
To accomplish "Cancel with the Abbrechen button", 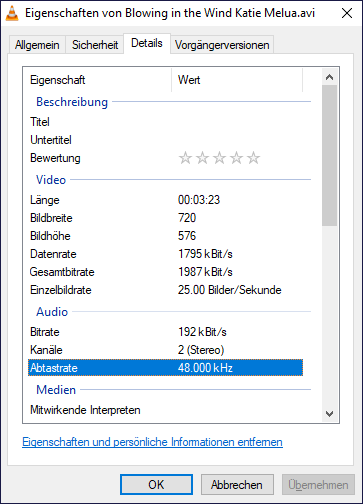I will point(237,485).
